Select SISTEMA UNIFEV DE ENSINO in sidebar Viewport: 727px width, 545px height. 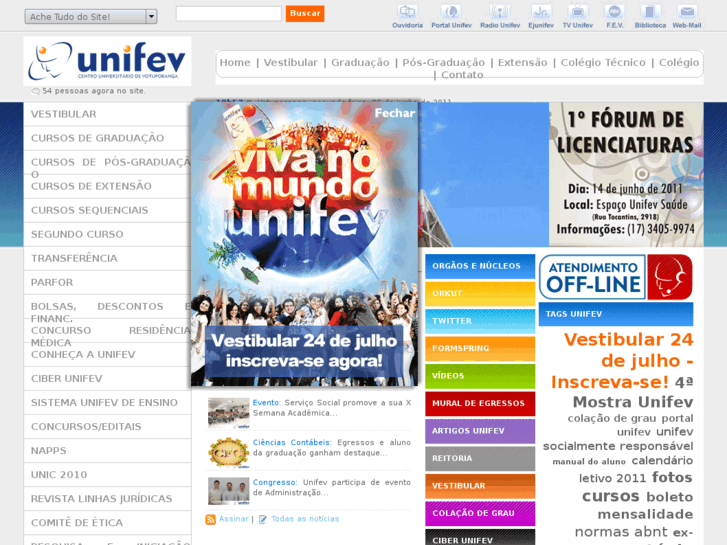[107, 403]
